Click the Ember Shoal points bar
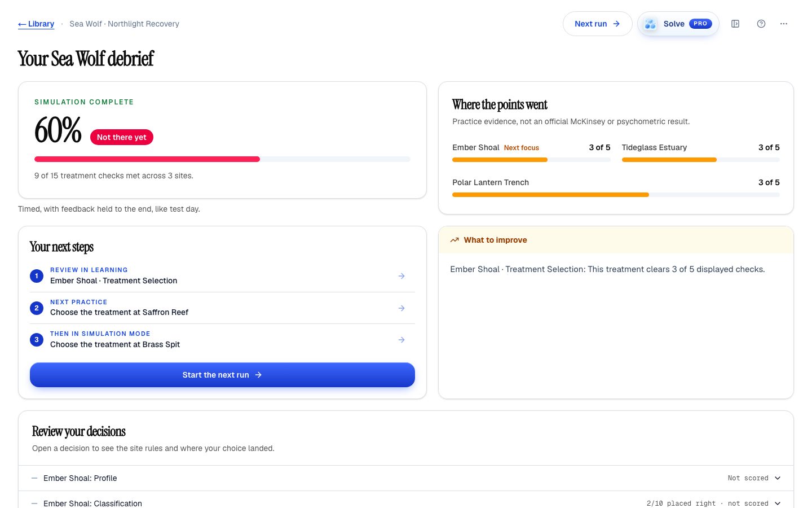This screenshot has height=508, width=812. pos(531,160)
